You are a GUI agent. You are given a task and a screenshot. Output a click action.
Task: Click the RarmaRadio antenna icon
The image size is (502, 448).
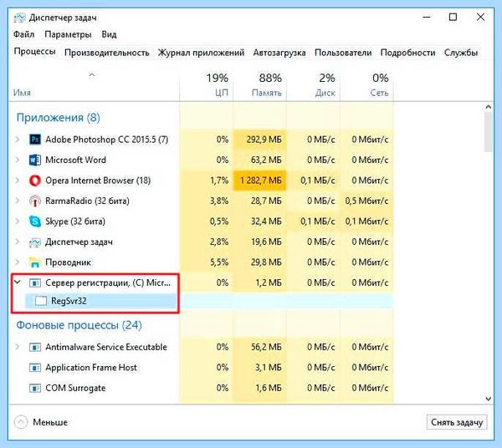tap(35, 201)
